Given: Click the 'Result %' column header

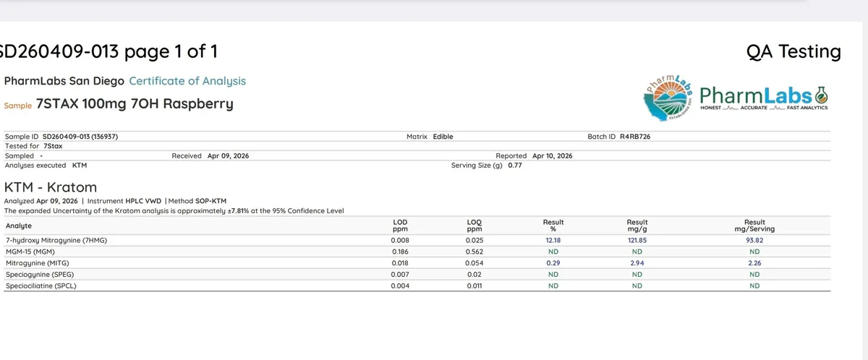Looking at the screenshot, I should coord(553,226).
